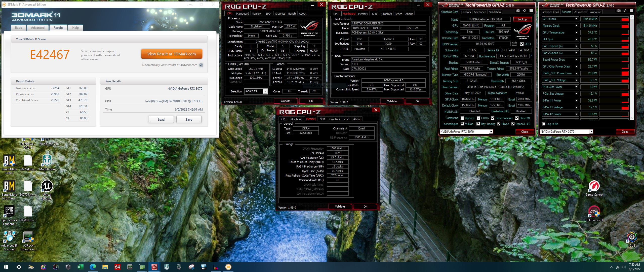Open Settings gear in the taskbar
644x272 pixels.
coord(19,267)
